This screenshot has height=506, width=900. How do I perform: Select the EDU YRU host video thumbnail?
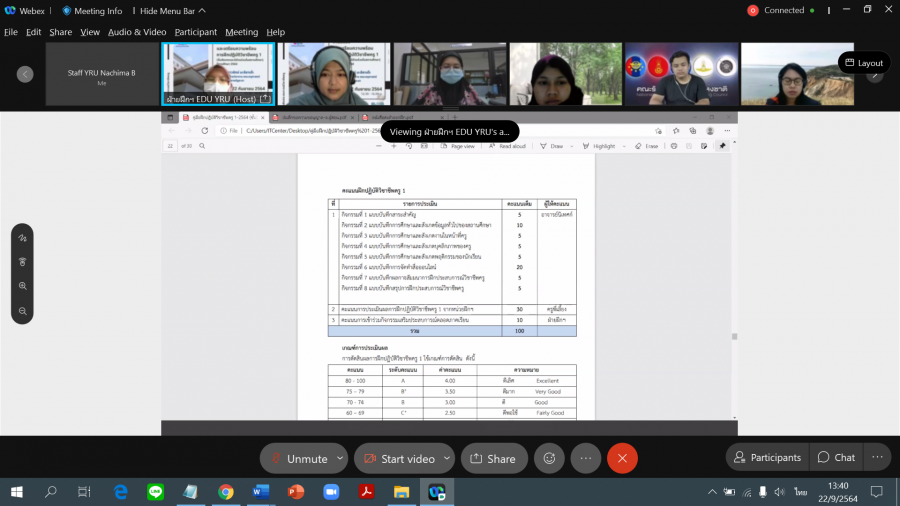click(218, 73)
